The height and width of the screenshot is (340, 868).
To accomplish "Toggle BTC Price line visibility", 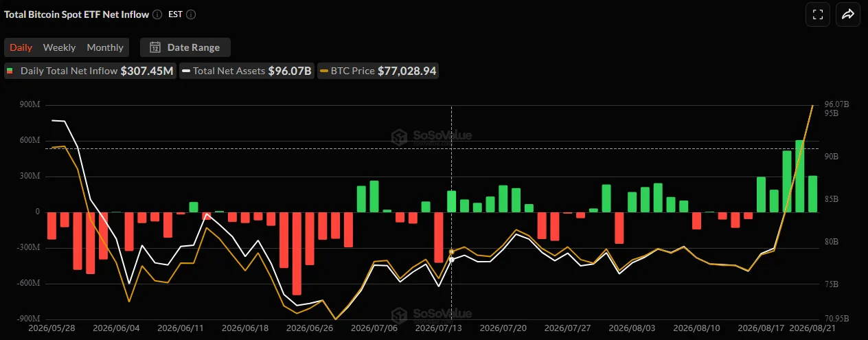I will pyautogui.click(x=378, y=71).
